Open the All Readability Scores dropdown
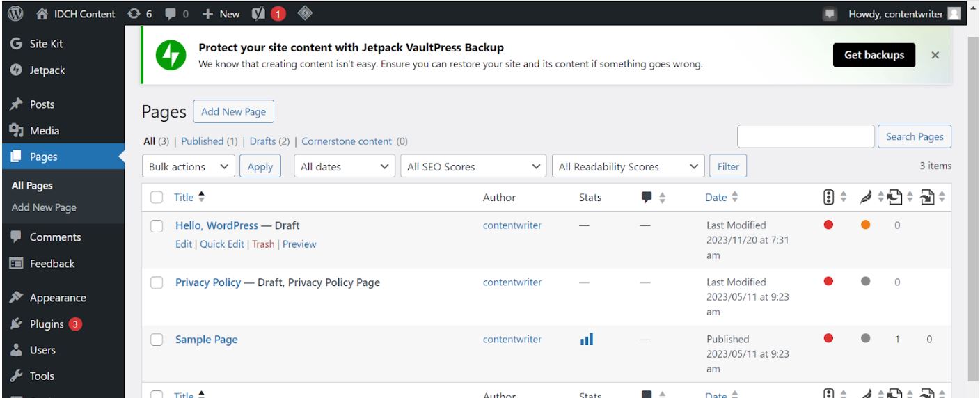 (629, 167)
